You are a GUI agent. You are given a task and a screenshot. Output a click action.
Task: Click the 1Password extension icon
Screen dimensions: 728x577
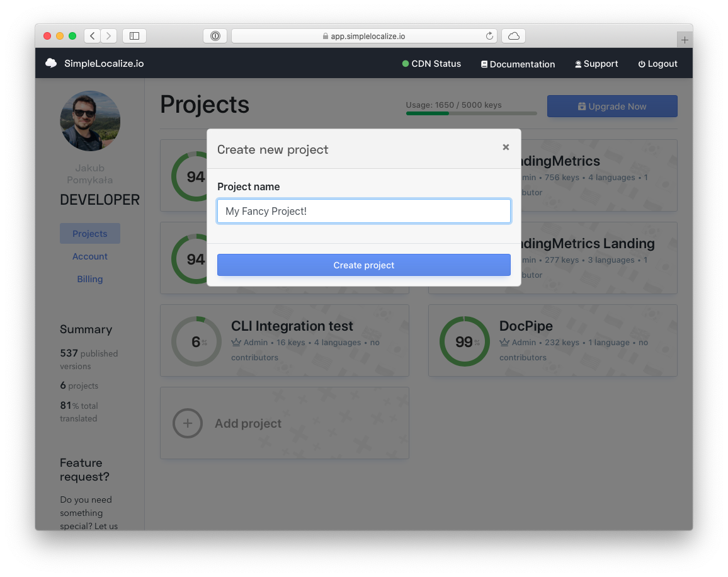215,36
